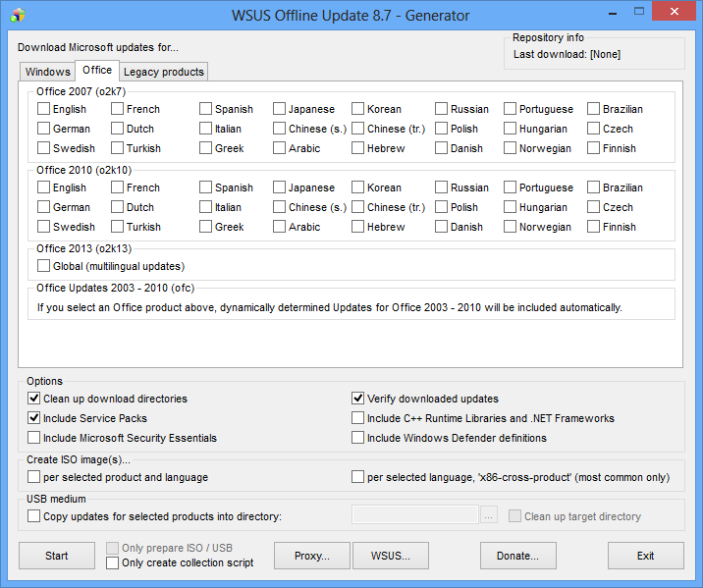Click the Exit button
The height and width of the screenshot is (588, 703).
coord(645,556)
